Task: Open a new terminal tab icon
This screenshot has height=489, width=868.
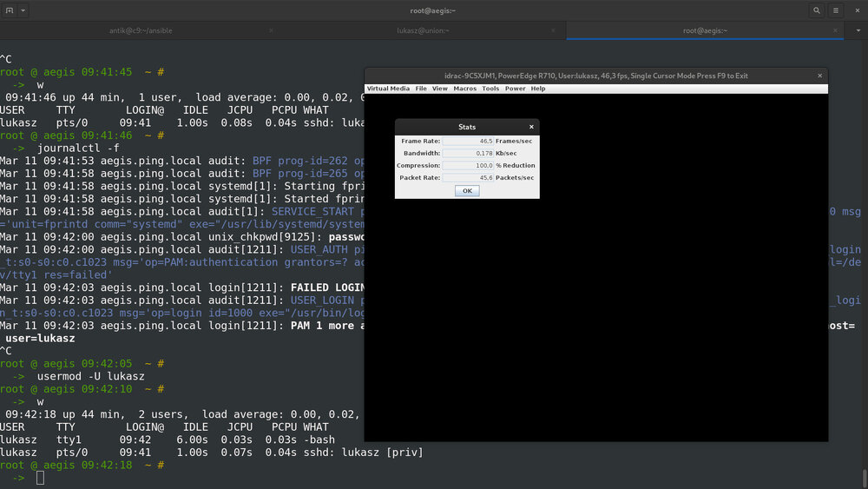Action: coord(10,10)
